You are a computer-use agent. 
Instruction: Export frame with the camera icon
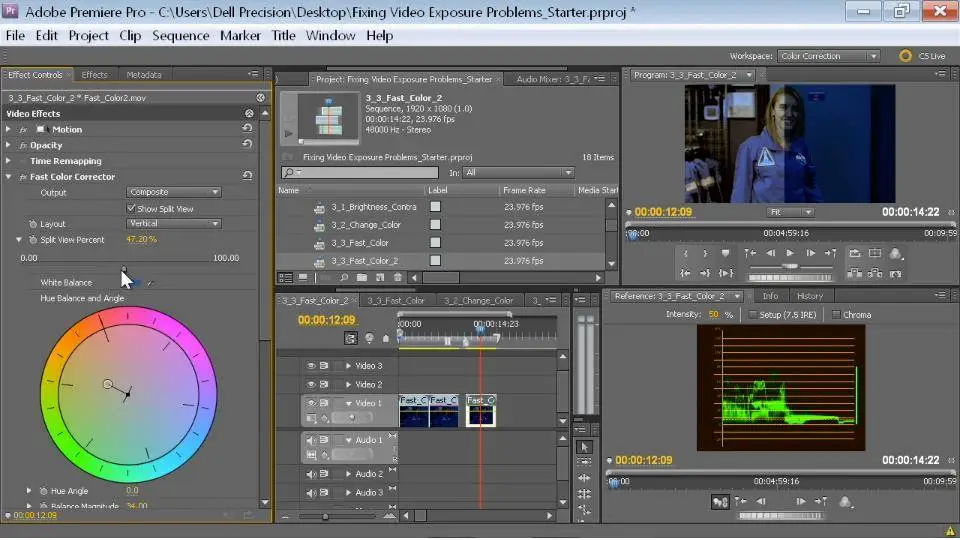895,273
